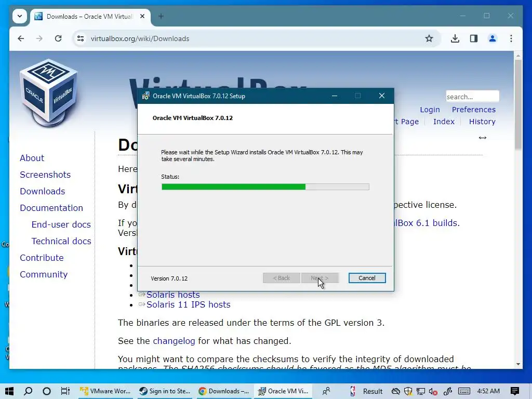Open the Chrome tab search dropdown
Viewport: 532px width, 399px height.
pos(20,16)
